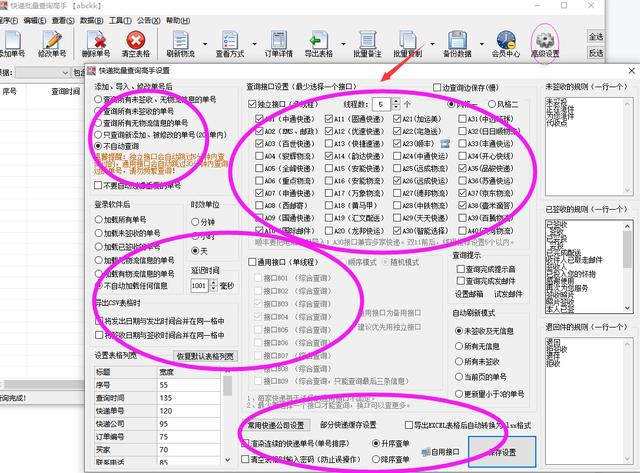Click the 删除单号 toolbar icon
640x473 pixels.
(96, 41)
